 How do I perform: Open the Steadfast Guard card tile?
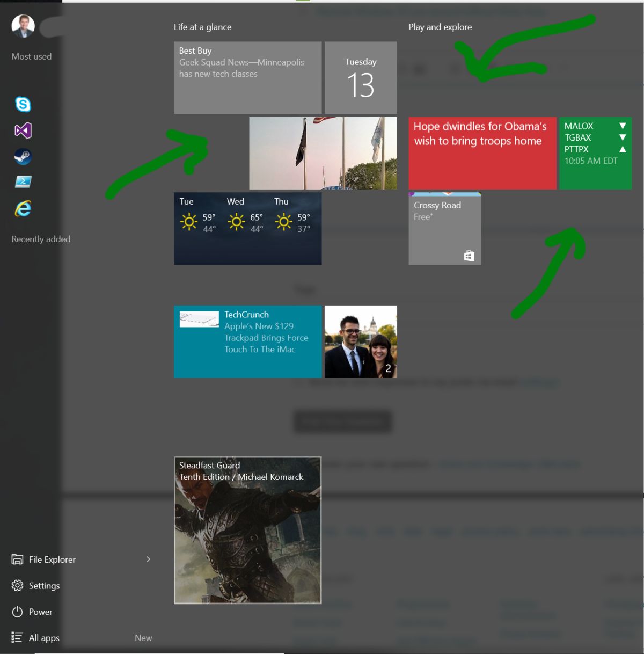point(247,530)
